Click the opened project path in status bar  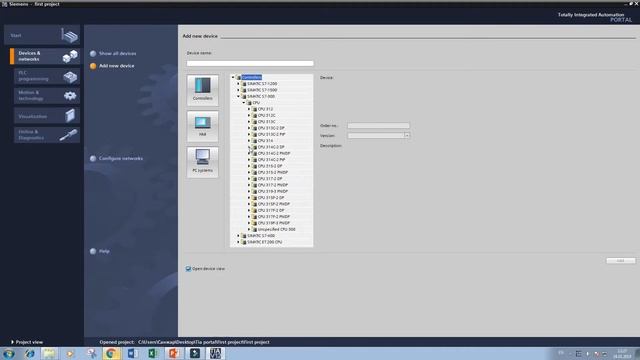204,342
